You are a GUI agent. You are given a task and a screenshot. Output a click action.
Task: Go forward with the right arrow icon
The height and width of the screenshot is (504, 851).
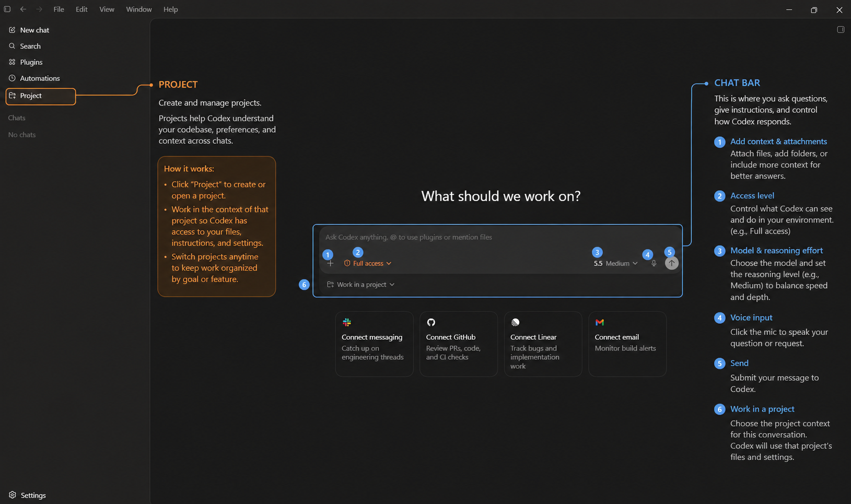coord(39,9)
